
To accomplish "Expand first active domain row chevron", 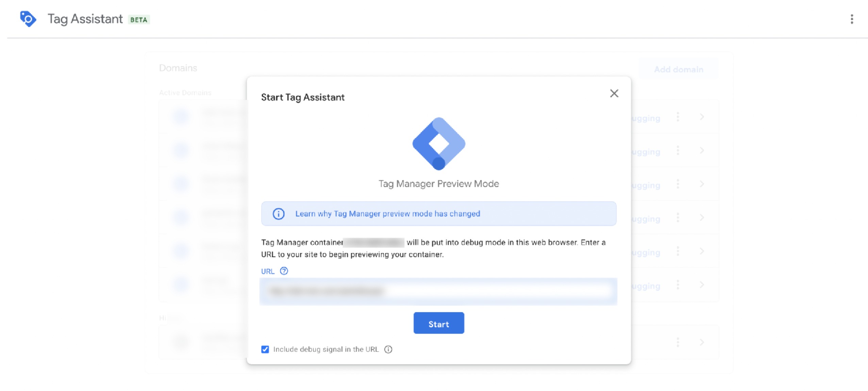I will [x=702, y=117].
